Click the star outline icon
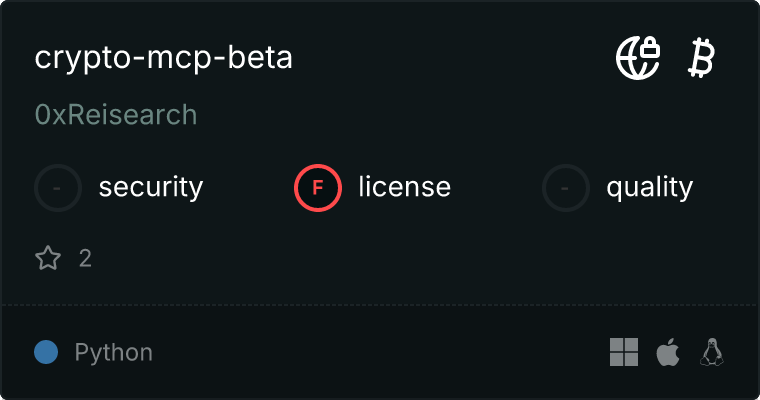This screenshot has width=760, height=400. [48, 259]
